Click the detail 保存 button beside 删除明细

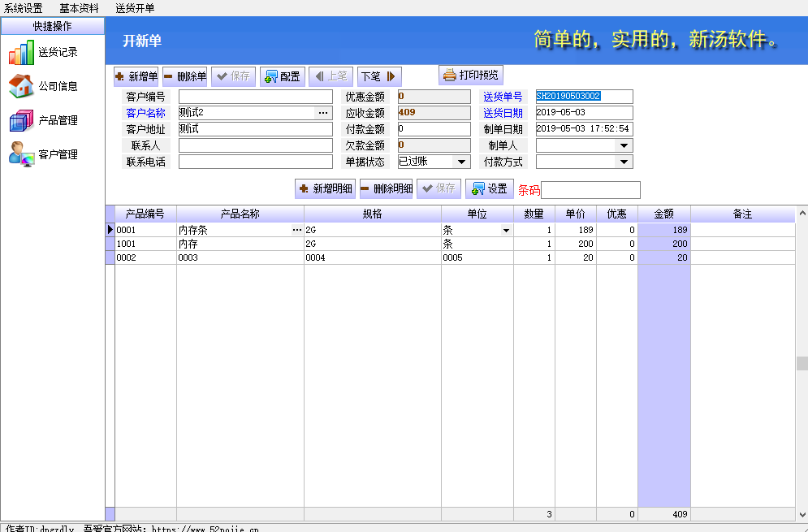pos(439,188)
